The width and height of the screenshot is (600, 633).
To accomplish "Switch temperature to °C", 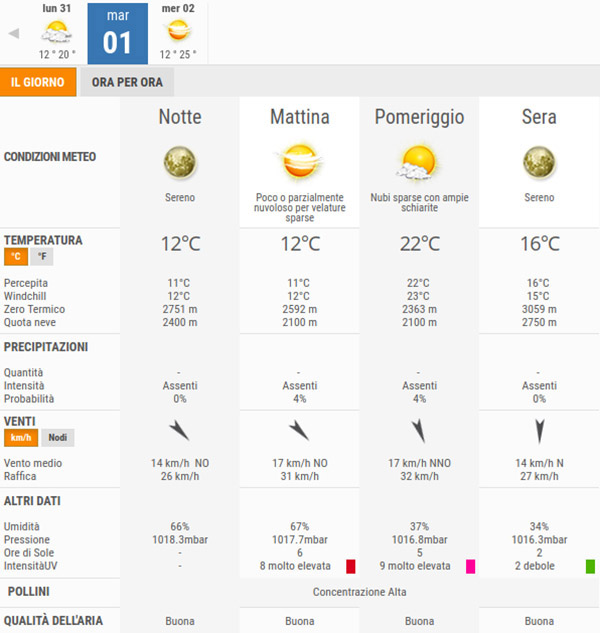I will pyautogui.click(x=16, y=256).
